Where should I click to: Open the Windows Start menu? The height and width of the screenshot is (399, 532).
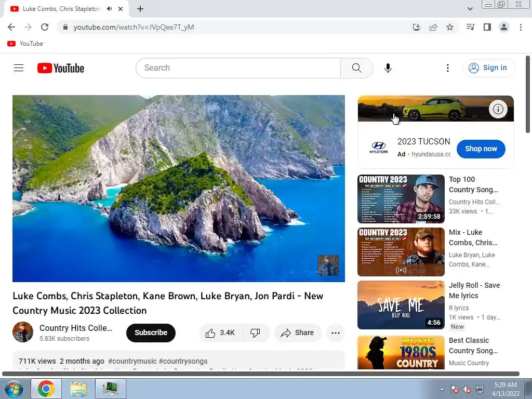(x=13, y=389)
